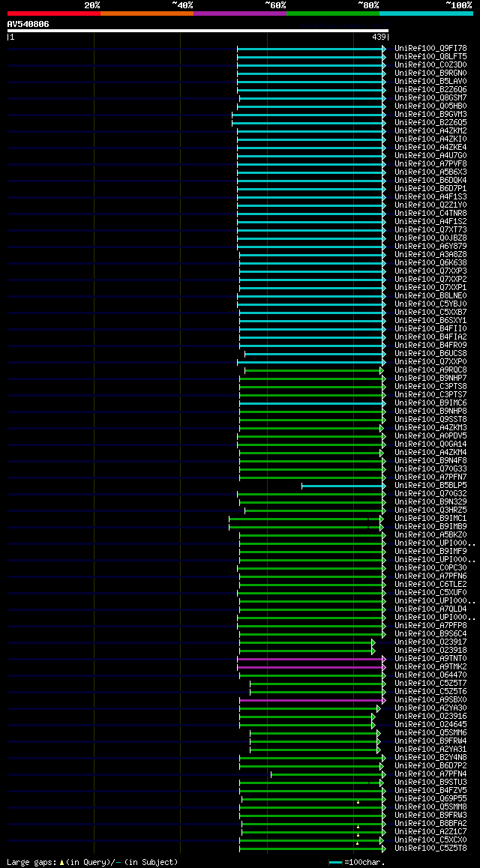The image size is (480, 868).
Task: Select the UniRef100_A4U7G0 label
Action: click(430, 156)
